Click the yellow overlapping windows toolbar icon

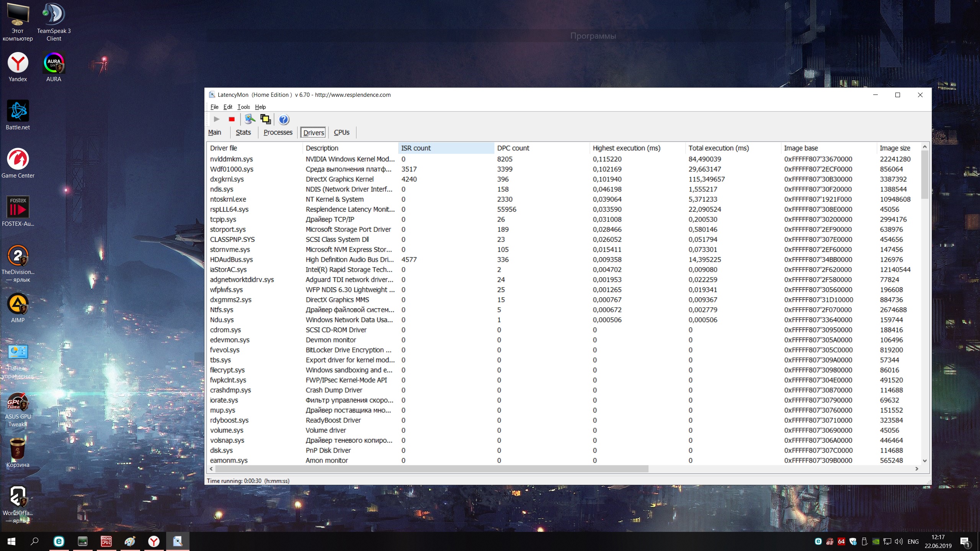click(265, 119)
